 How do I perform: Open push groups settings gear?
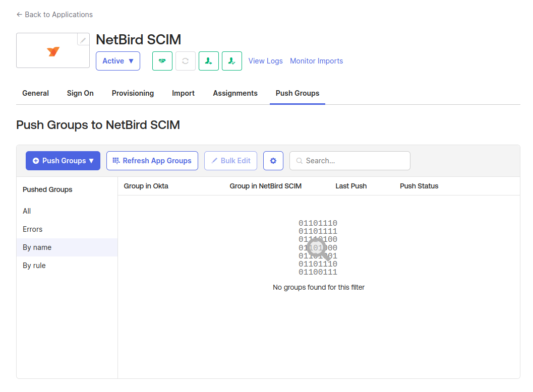tap(273, 161)
